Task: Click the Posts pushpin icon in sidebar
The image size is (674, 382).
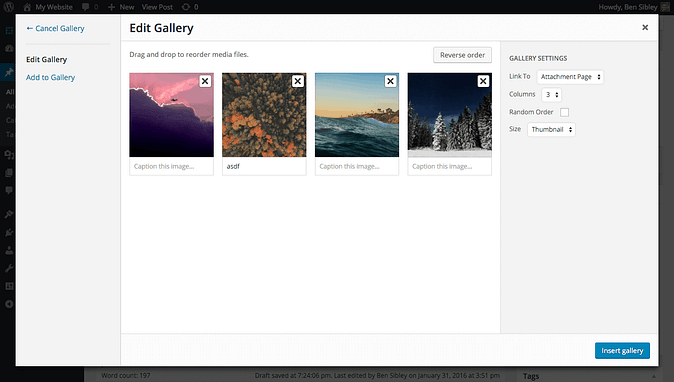Action: (x=9, y=72)
